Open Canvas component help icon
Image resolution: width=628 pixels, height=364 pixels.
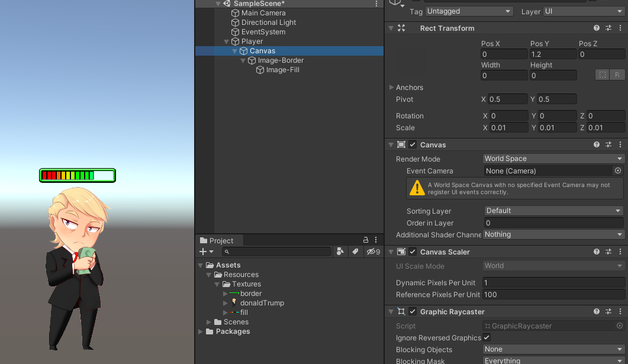click(597, 144)
